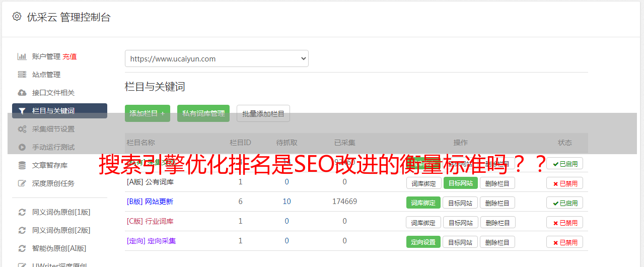Viewport: 644px width, 267px height.
Task: Toggle 已禁用 status for [C版] 行业词库
Action: (565, 223)
